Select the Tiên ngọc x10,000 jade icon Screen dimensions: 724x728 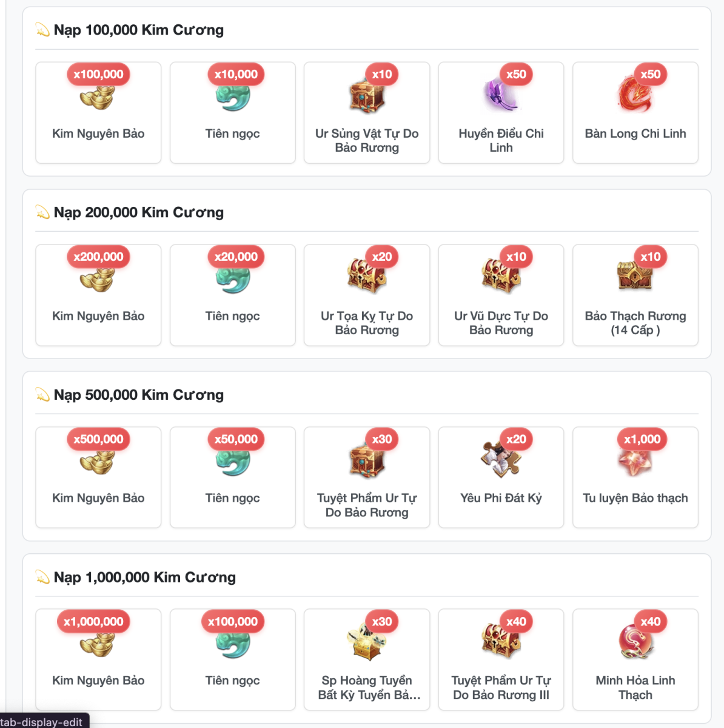click(233, 98)
